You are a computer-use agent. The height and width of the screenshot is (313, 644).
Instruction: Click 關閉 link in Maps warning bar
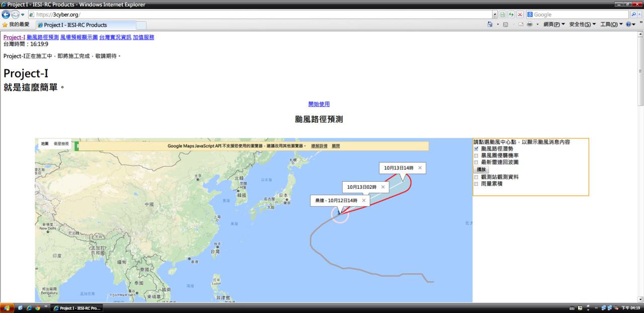pos(336,146)
